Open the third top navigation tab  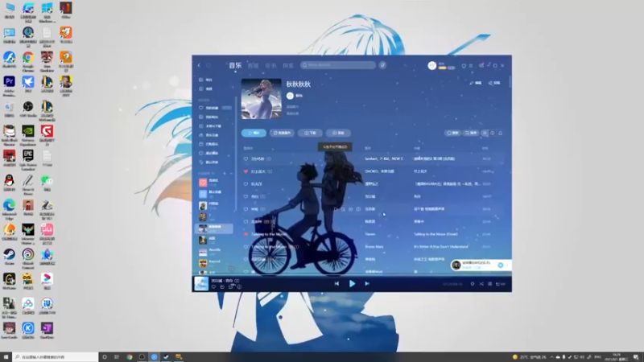coord(270,66)
